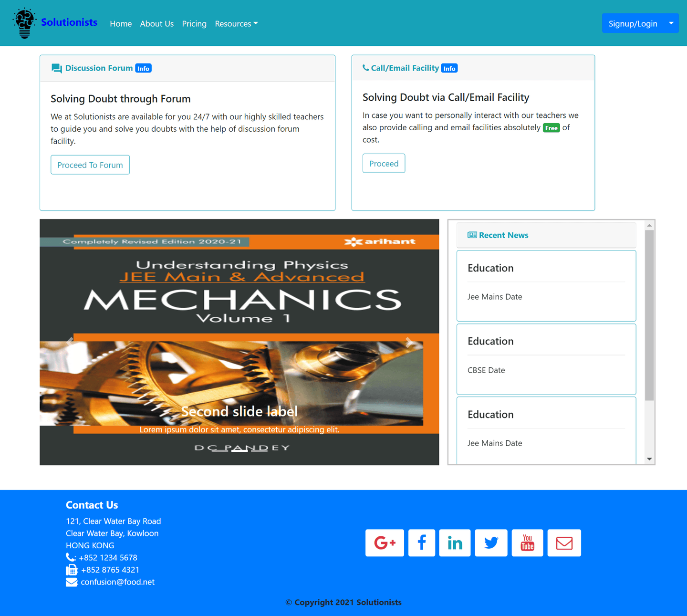Click the fax icon in Contact Us

(x=71, y=570)
